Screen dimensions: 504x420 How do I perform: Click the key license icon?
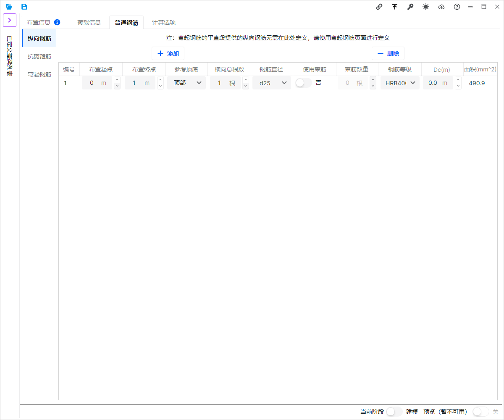[410, 7]
